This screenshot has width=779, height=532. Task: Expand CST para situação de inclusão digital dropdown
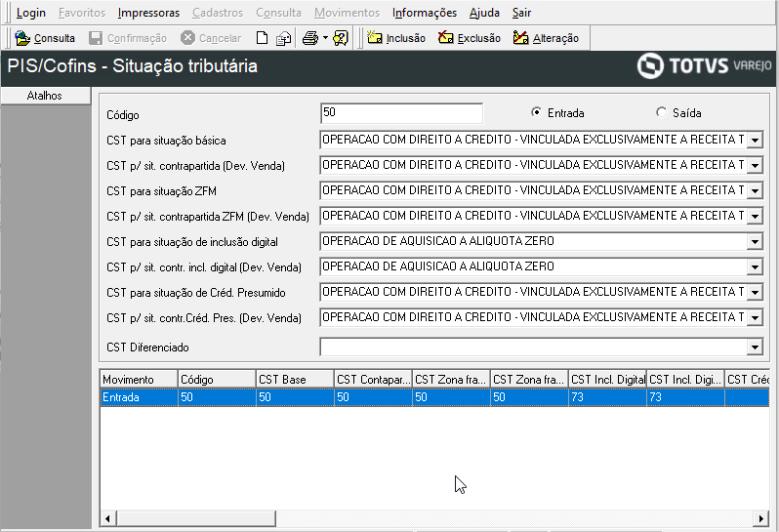point(755,241)
